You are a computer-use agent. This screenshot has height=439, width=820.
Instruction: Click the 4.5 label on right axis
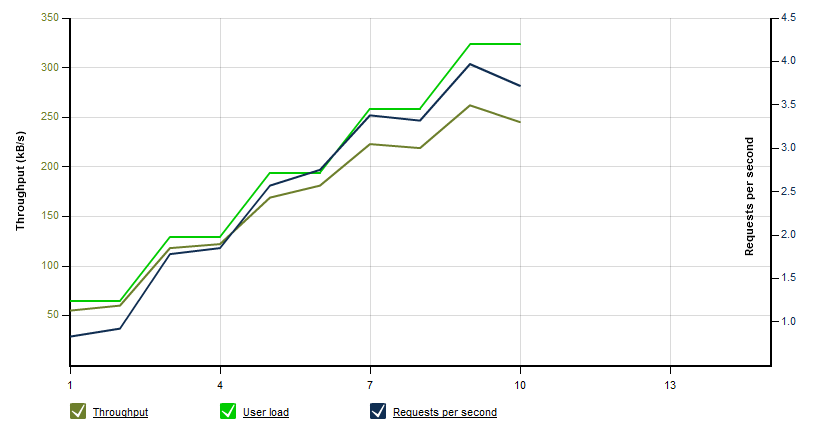[x=789, y=18]
